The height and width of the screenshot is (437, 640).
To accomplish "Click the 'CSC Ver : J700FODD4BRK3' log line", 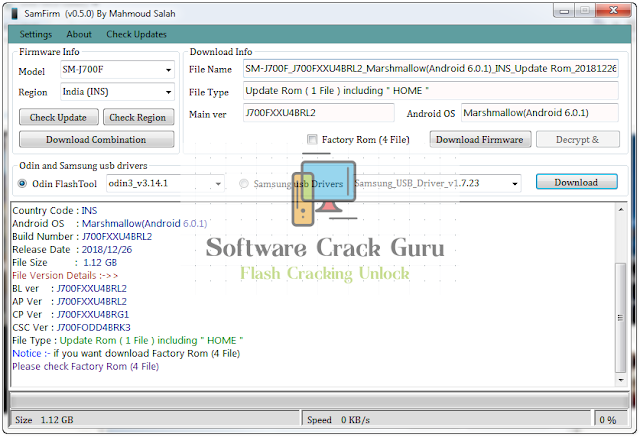I will tap(71, 328).
